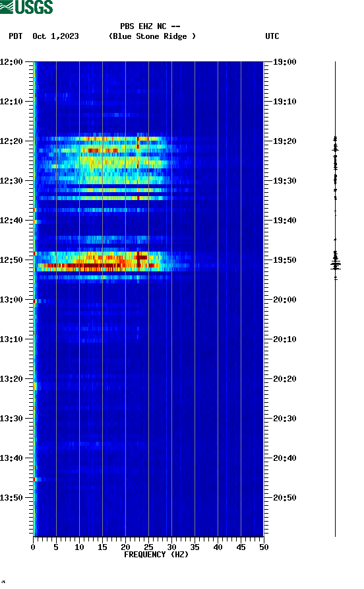Click the 12:40 PDT time label
The height and width of the screenshot is (589, 364).
click(11, 220)
